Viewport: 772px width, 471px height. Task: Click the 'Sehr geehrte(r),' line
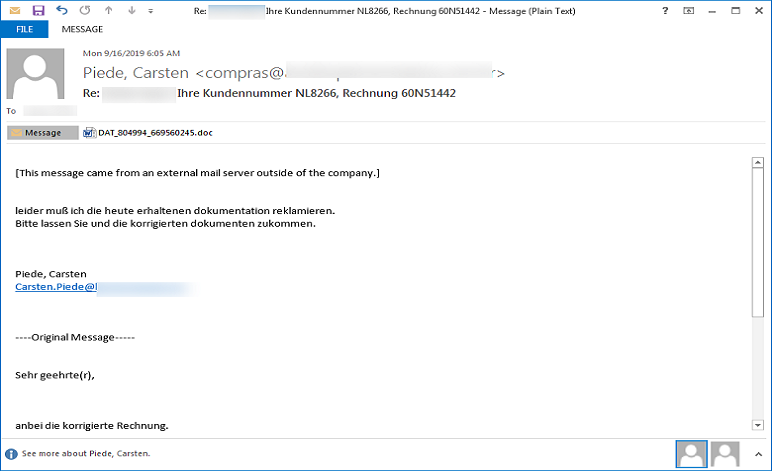click(55, 375)
